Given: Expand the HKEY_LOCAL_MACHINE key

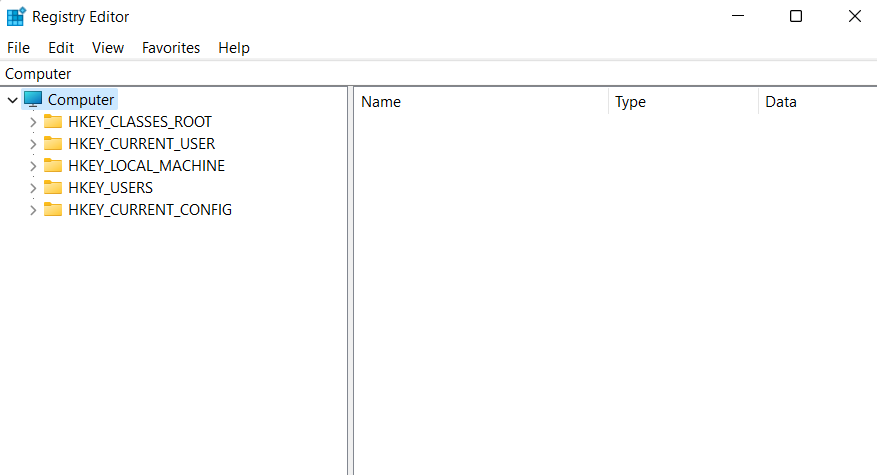Looking at the screenshot, I should pyautogui.click(x=33, y=166).
